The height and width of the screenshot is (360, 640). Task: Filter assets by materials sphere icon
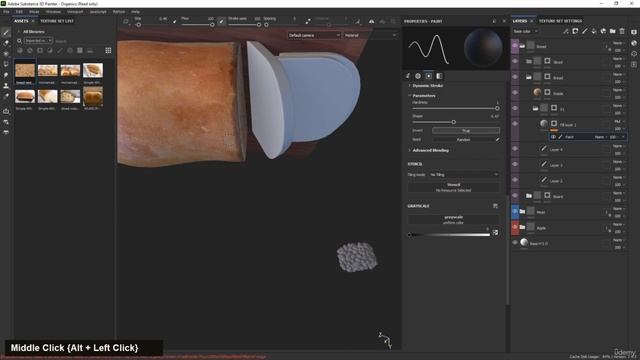click(x=20, y=50)
